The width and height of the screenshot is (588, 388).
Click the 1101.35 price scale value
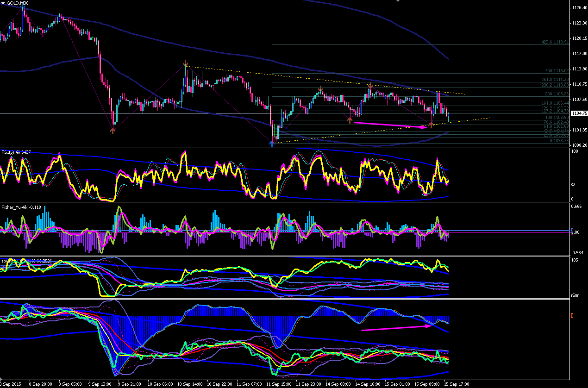pyautogui.click(x=580, y=130)
